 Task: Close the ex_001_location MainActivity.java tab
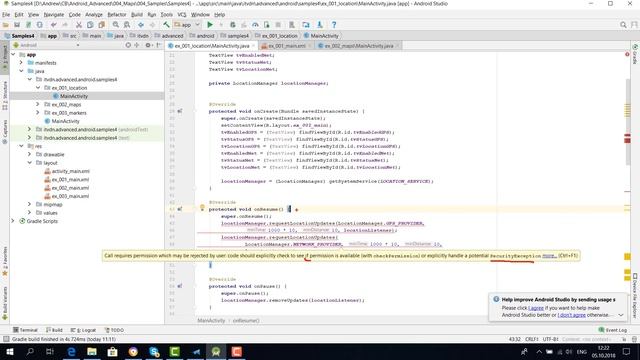(253, 46)
